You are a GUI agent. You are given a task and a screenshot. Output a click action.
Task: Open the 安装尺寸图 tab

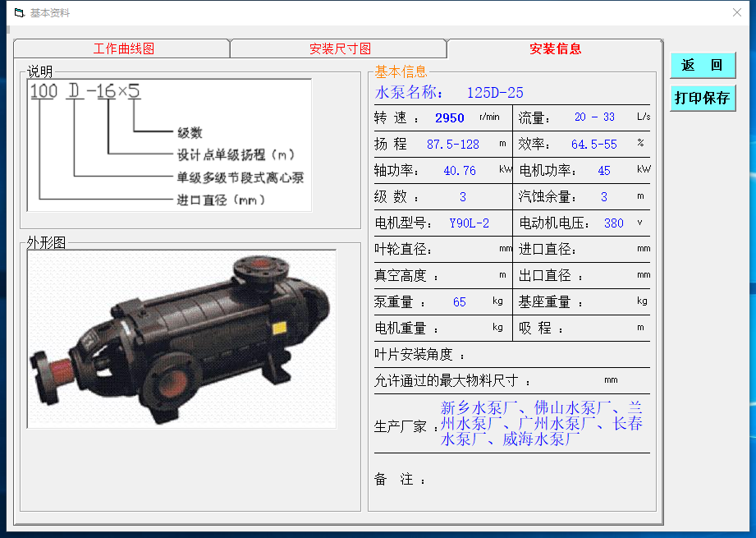click(x=340, y=48)
